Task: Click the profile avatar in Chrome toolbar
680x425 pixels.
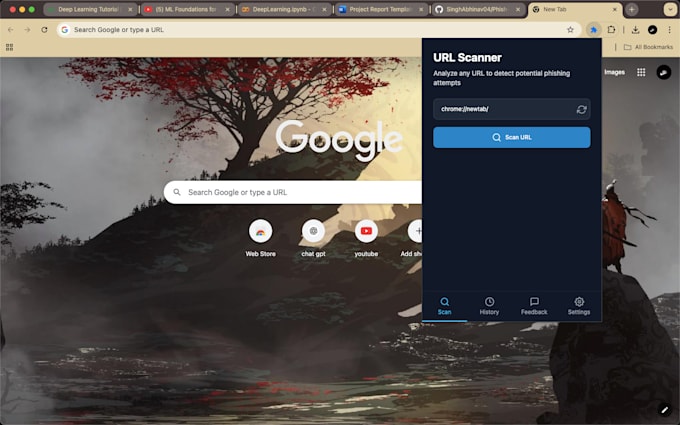Action: click(652, 29)
